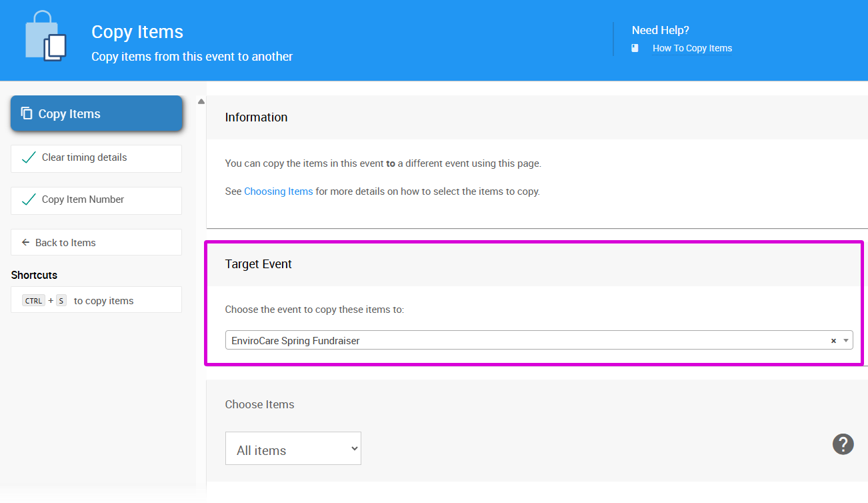Click the CTRL + S to copy items shortcut
The height and width of the screenshot is (503, 868).
tap(96, 300)
